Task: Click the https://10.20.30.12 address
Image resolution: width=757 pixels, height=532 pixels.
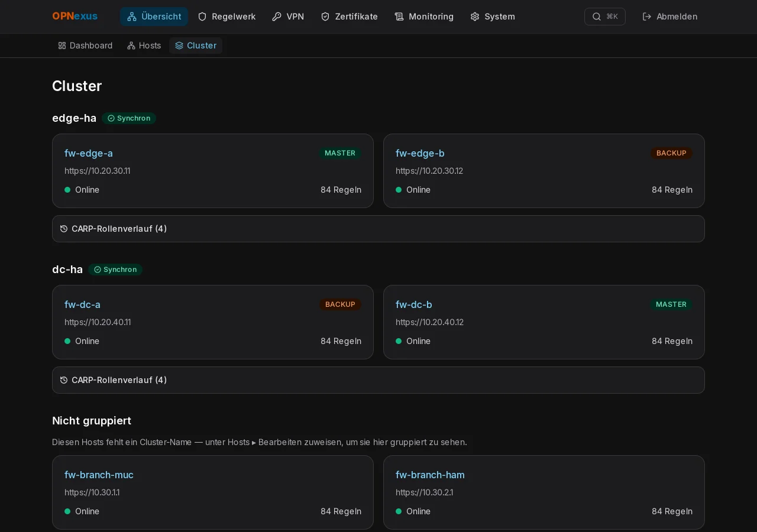Action: [429, 171]
